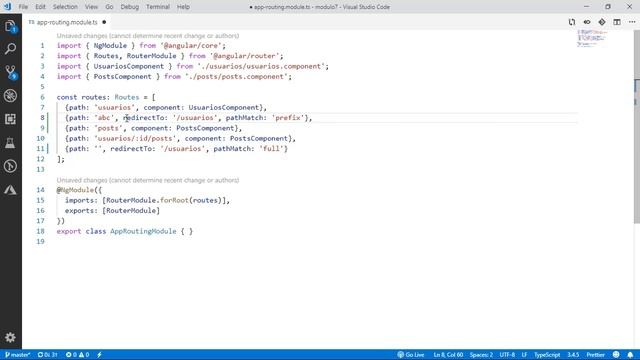Select language mode TypeScript

[547, 355]
